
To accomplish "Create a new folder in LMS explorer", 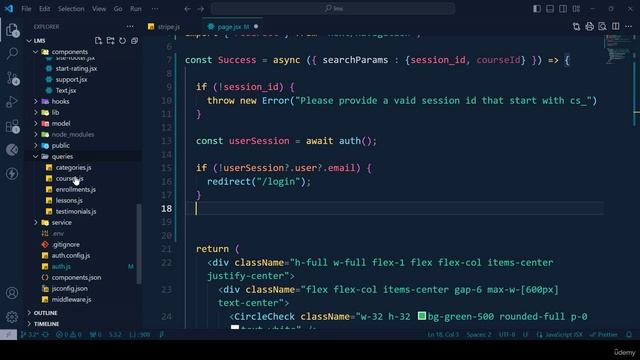I will point(110,41).
